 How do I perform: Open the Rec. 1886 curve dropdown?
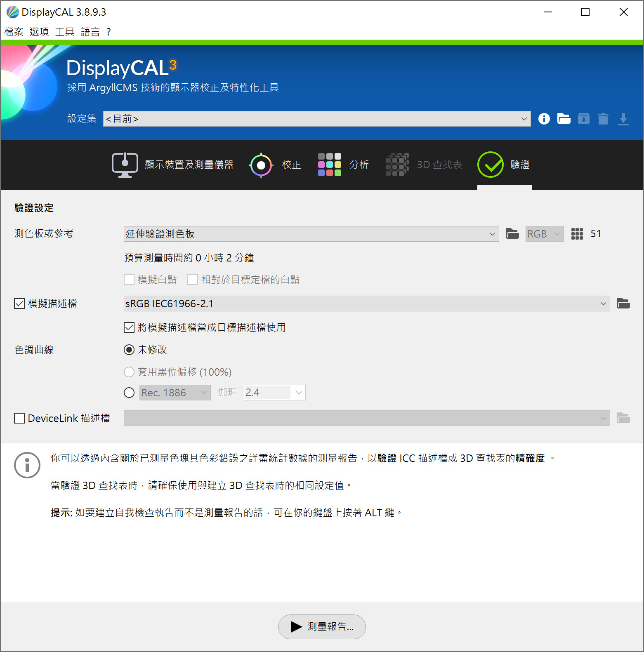[x=175, y=393]
